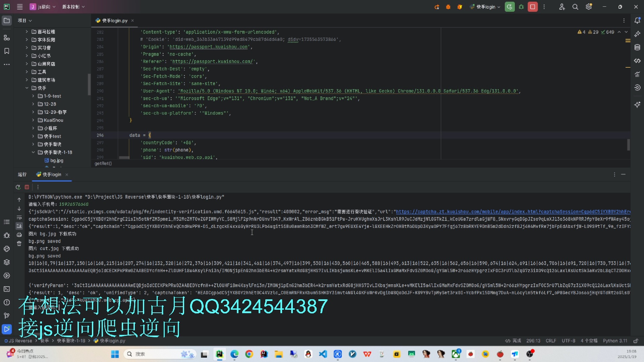Open Microsoft Edge from taskbar
The width and height of the screenshot is (644, 362).
click(234, 354)
